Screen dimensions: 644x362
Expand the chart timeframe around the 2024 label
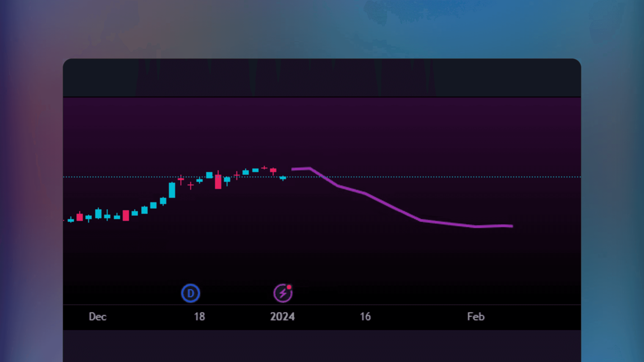283,316
